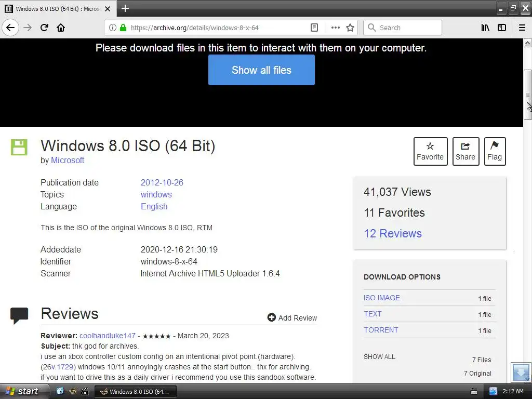Click the scrollbar up arrow
Screen dimensions: 532x399
[528, 43]
